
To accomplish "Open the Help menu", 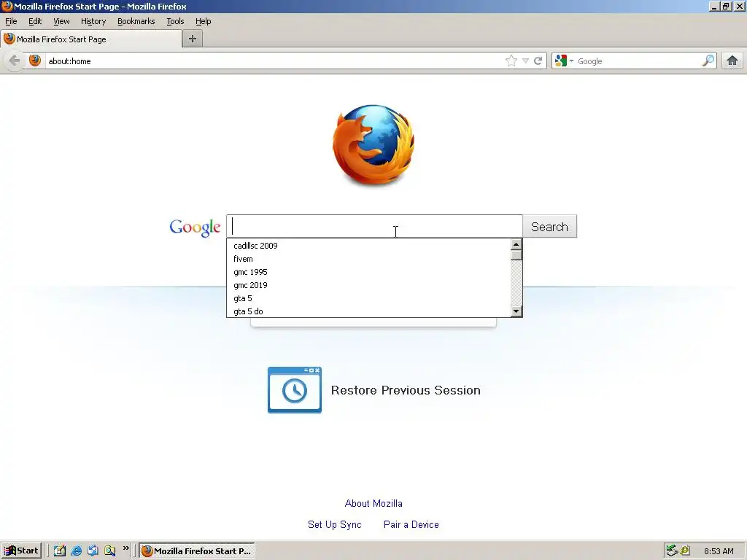I will (x=204, y=21).
